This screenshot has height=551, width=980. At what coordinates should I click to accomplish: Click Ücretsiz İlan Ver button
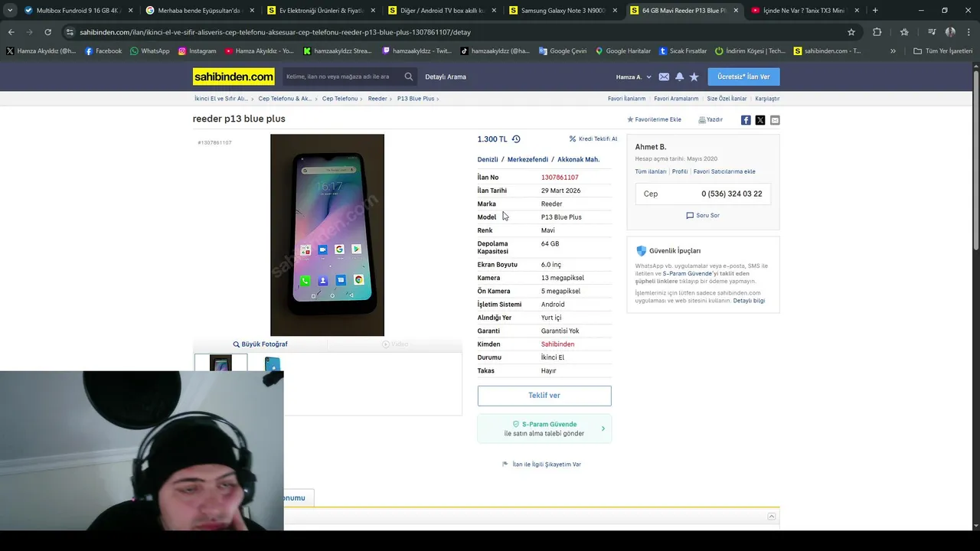743,77
